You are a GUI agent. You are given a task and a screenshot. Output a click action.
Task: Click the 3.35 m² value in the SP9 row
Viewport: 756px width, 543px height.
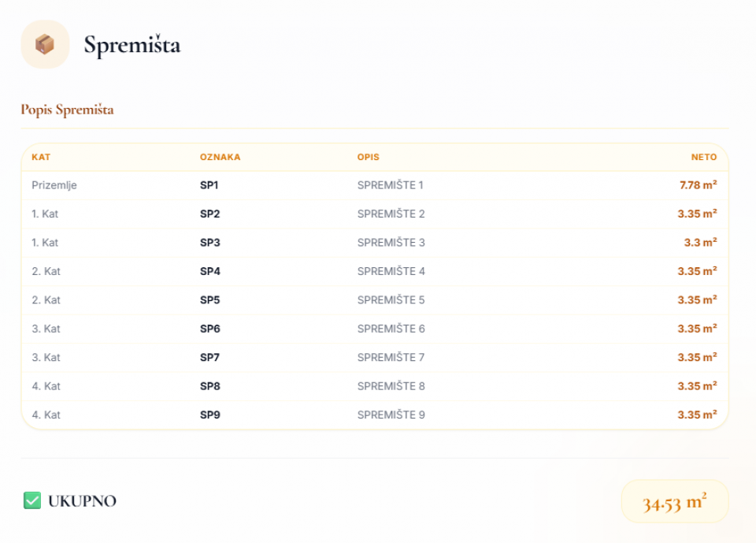click(697, 415)
